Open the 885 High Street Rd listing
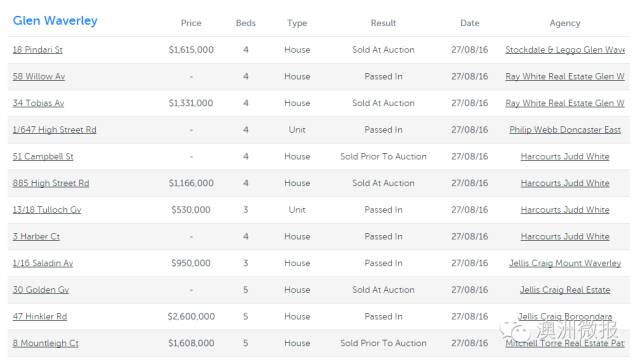The width and height of the screenshot is (640, 362). tap(51, 183)
